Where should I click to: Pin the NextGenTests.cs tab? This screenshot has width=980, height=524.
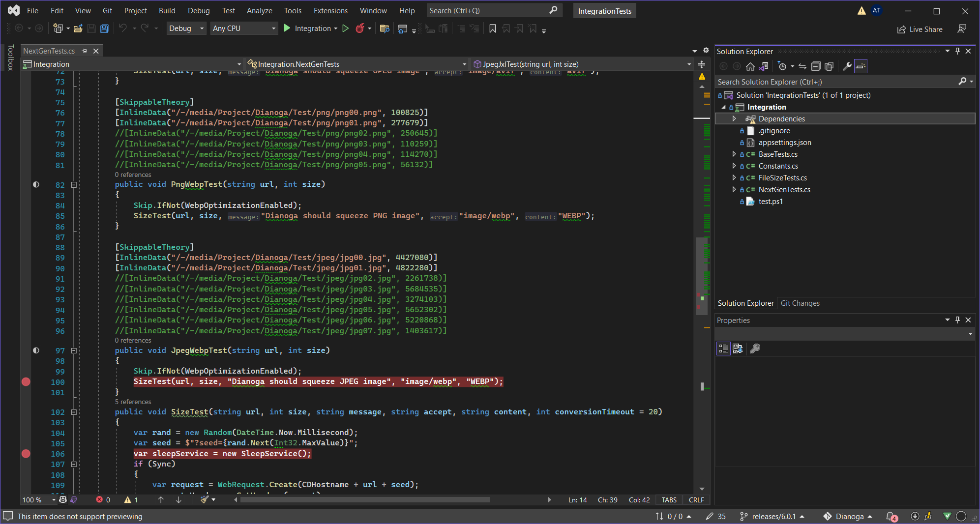[84, 51]
